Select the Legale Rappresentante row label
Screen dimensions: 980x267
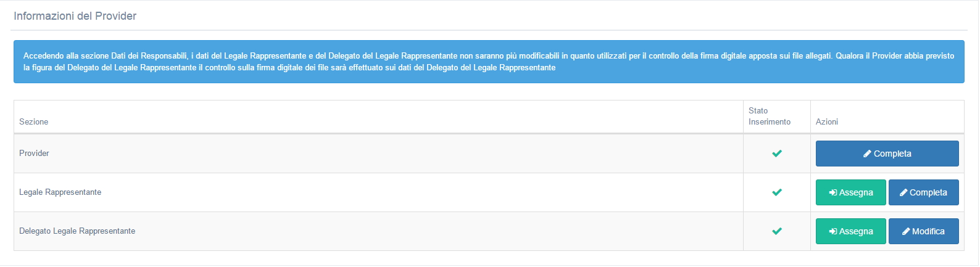(x=60, y=192)
